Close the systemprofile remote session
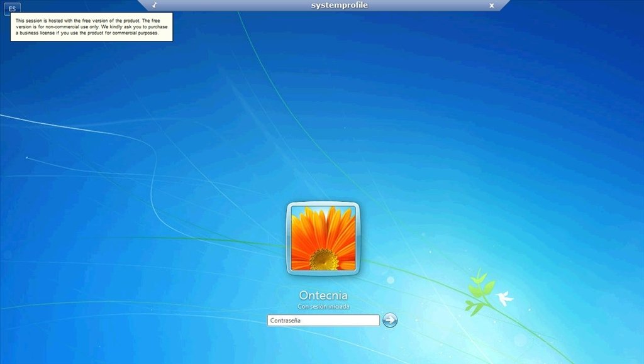This screenshot has height=364, width=644. (491, 5)
